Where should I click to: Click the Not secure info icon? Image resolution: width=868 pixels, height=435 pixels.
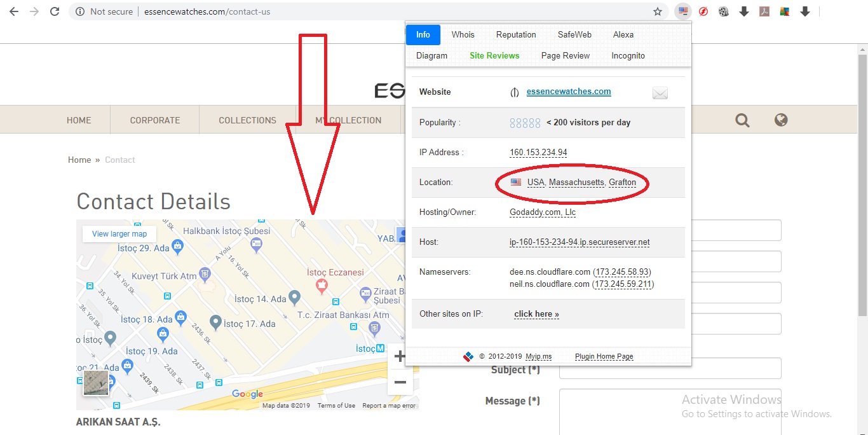pos(80,11)
